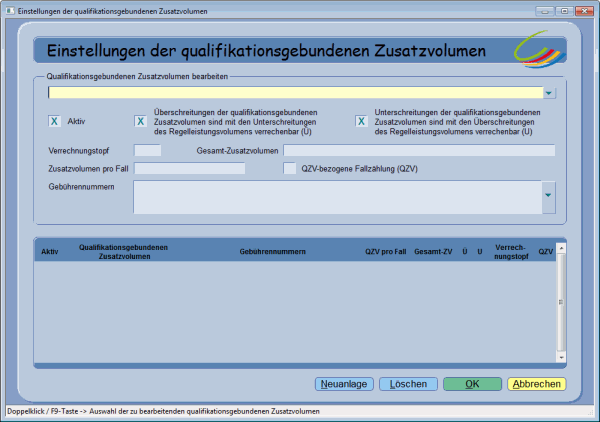Minimize the Einstellungen window
The image size is (600, 422).
click(545, 11)
